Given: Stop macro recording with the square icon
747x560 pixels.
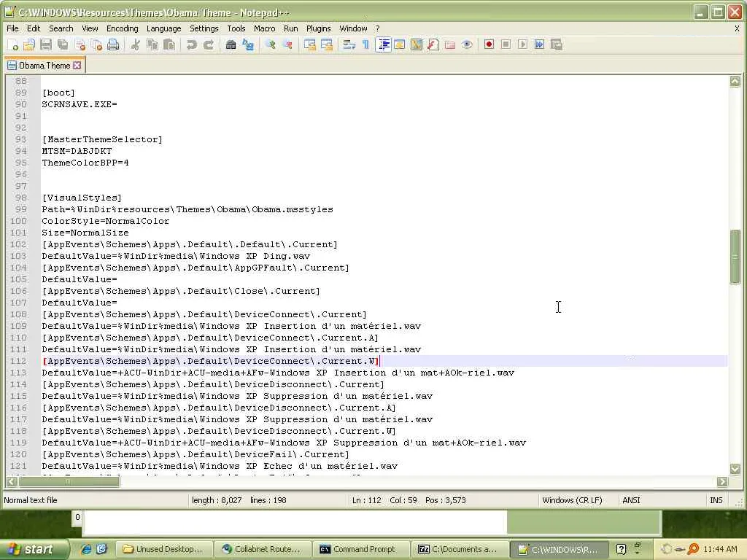Looking at the screenshot, I should click(x=506, y=44).
